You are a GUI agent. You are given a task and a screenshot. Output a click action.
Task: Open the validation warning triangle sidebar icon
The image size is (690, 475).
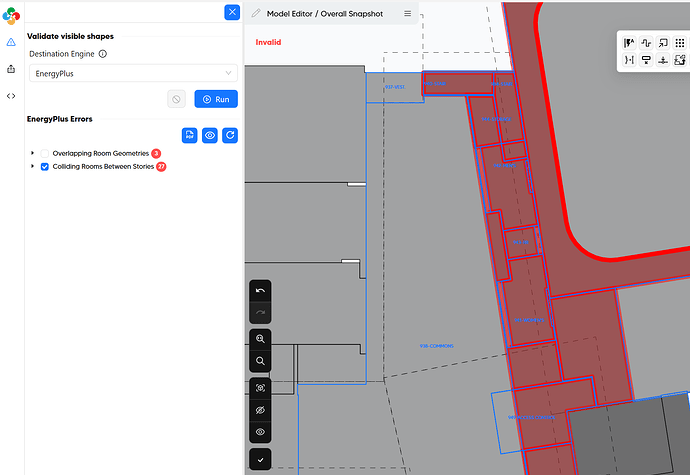point(11,43)
